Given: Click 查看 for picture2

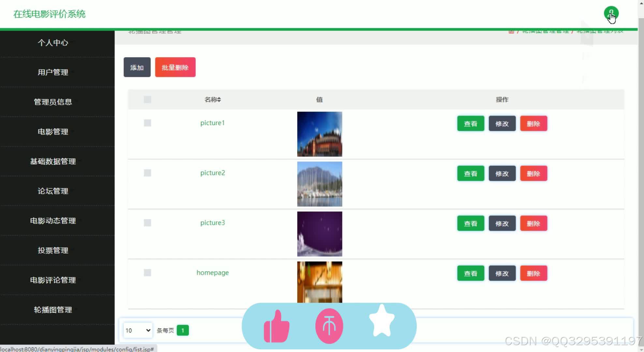Looking at the screenshot, I should (471, 173).
